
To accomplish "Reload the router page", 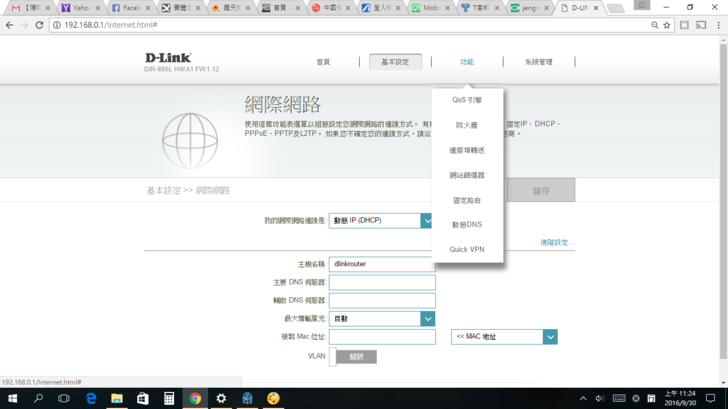I will (39, 25).
